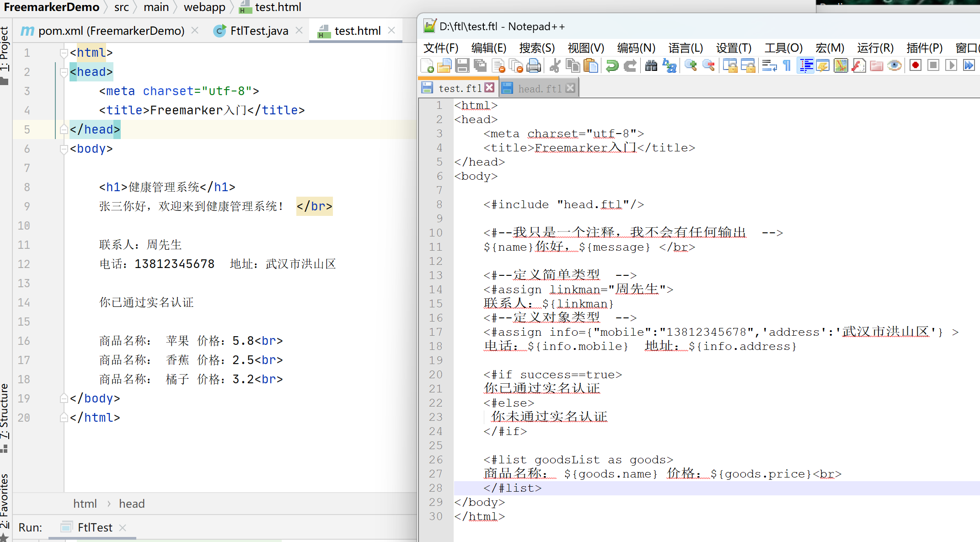
Task: Switch to the FtlTest.java editor tab
Action: (259, 31)
